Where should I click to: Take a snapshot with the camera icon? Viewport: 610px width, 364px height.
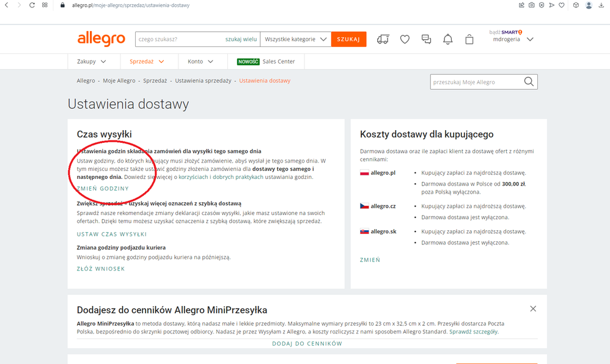531,5
